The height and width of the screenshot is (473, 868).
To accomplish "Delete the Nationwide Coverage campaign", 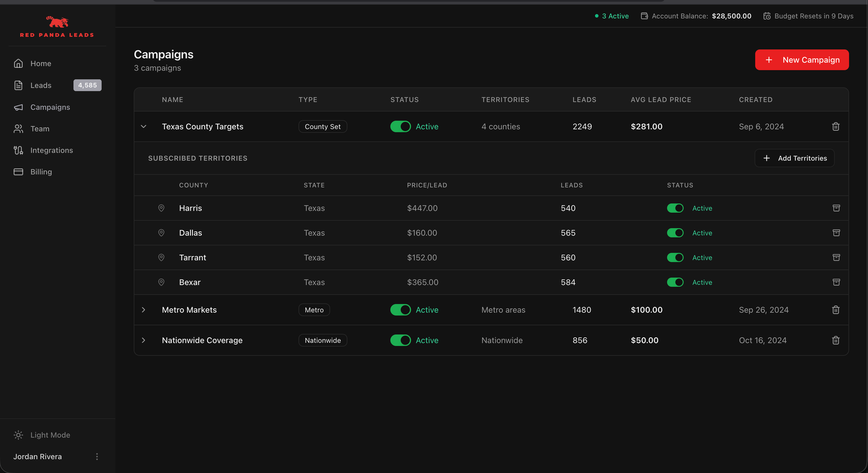I will click(x=835, y=340).
